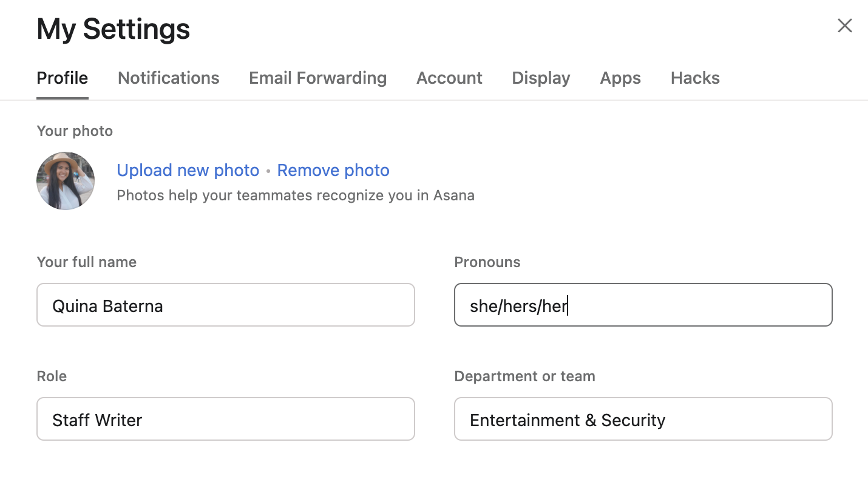Click the Department or team field
Image resolution: width=868 pixels, height=482 pixels.
point(643,419)
